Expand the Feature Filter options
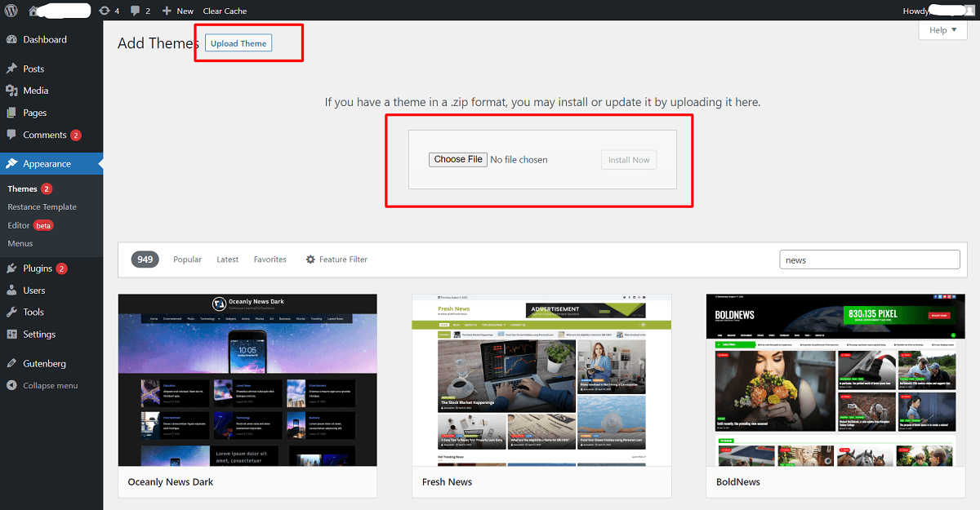980x510 pixels. (x=336, y=259)
